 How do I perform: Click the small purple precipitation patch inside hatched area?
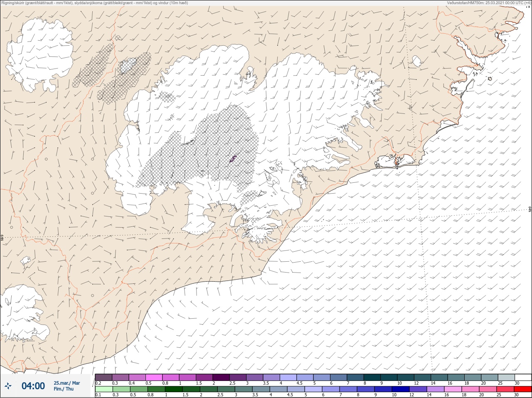pos(233,158)
